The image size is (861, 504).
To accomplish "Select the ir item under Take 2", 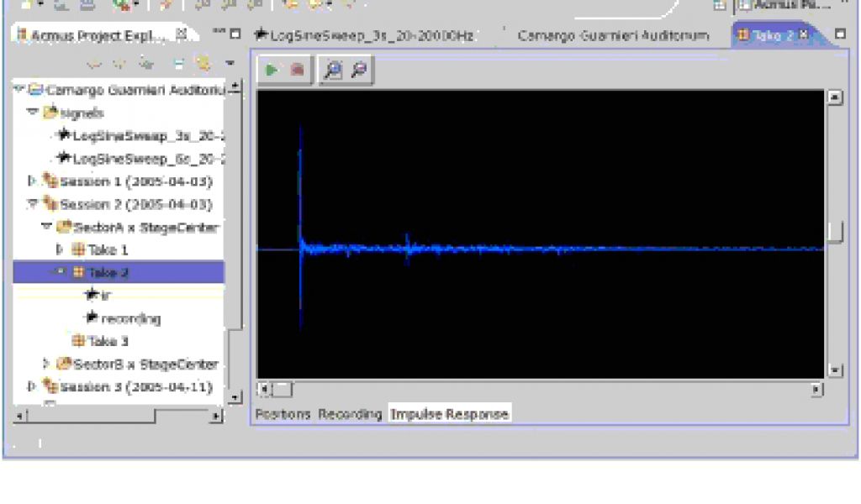I will [105, 295].
